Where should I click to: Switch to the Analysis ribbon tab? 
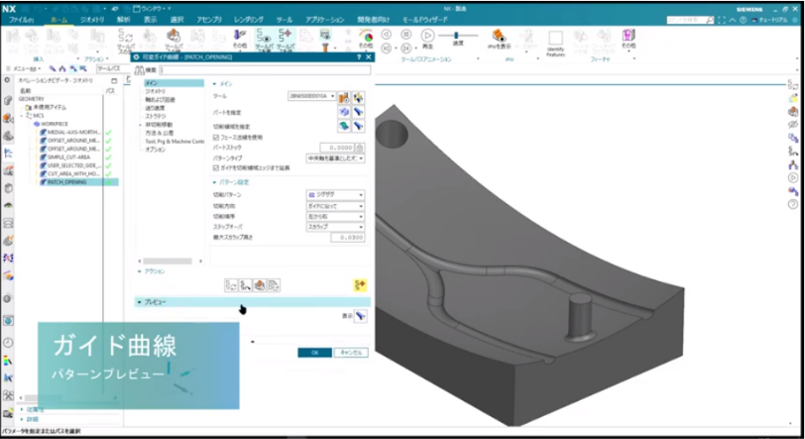(123, 20)
